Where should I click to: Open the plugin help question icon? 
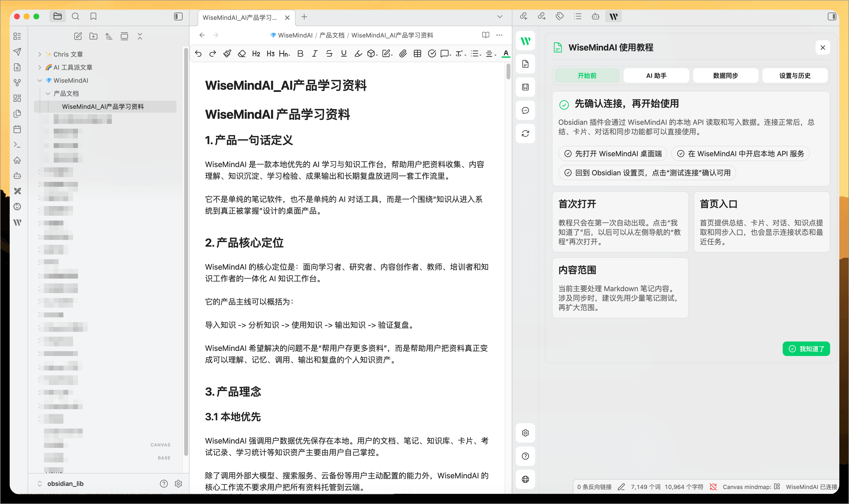[525, 456]
